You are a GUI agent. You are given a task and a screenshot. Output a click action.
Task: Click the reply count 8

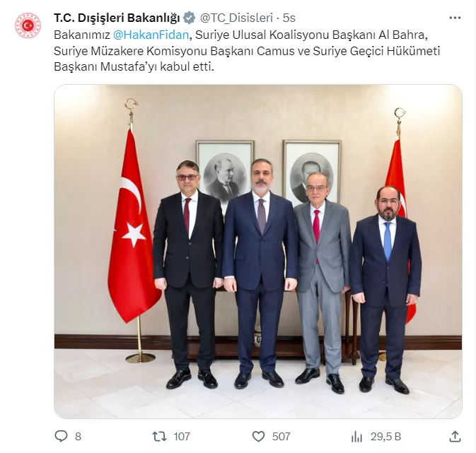78,437
